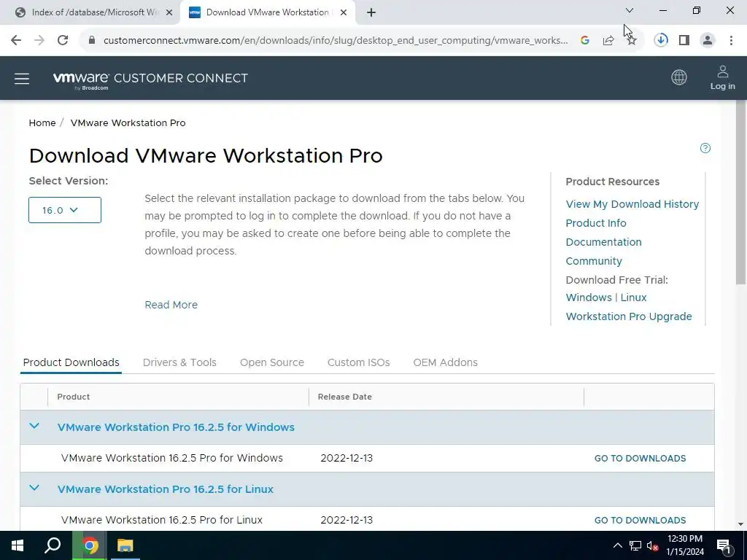The image size is (747, 560).
Task: Click the help question mark icon
Action: click(705, 148)
